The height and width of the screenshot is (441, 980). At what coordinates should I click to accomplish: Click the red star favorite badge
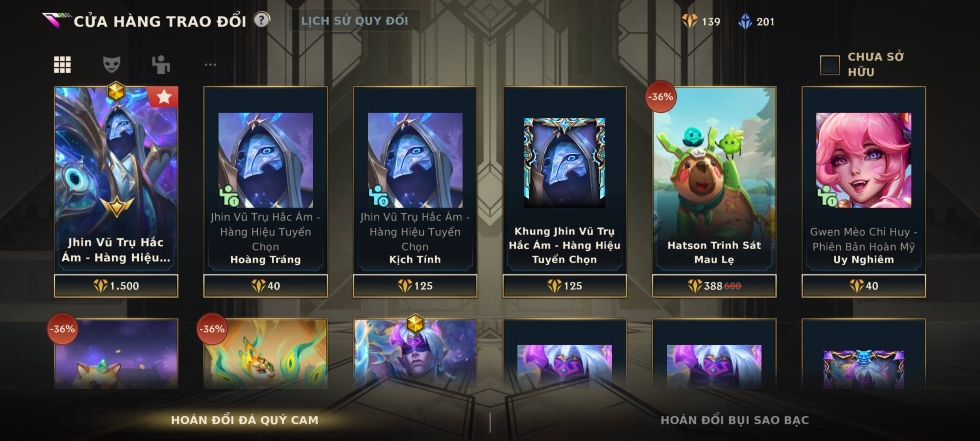pos(164,97)
